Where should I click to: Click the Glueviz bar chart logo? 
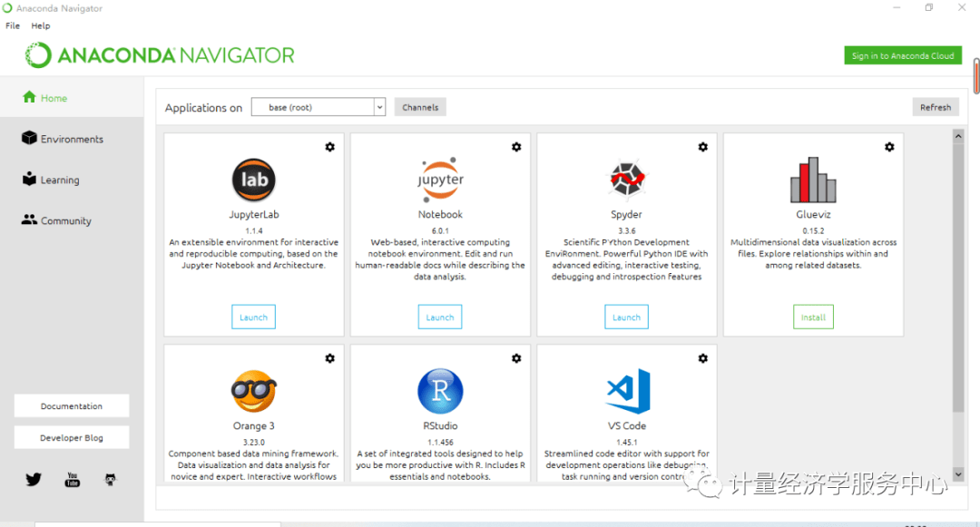[x=813, y=180]
